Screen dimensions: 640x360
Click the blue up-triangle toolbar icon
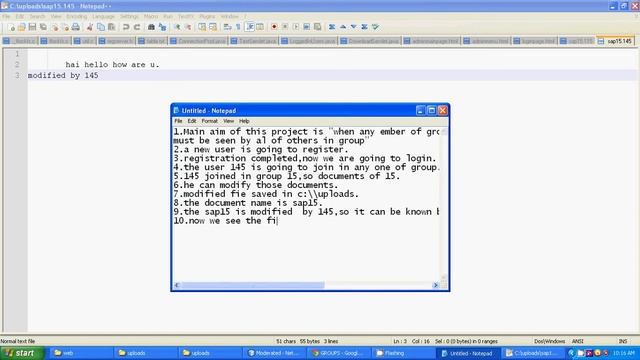pos(343,27)
